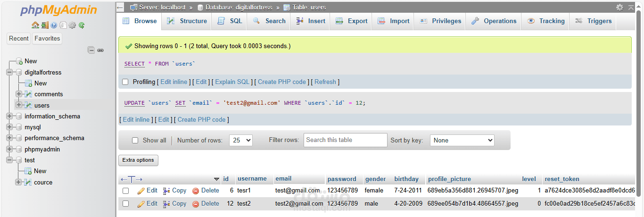Open the Sort by key dropdown
This screenshot has height=217, width=644.
coord(462,140)
